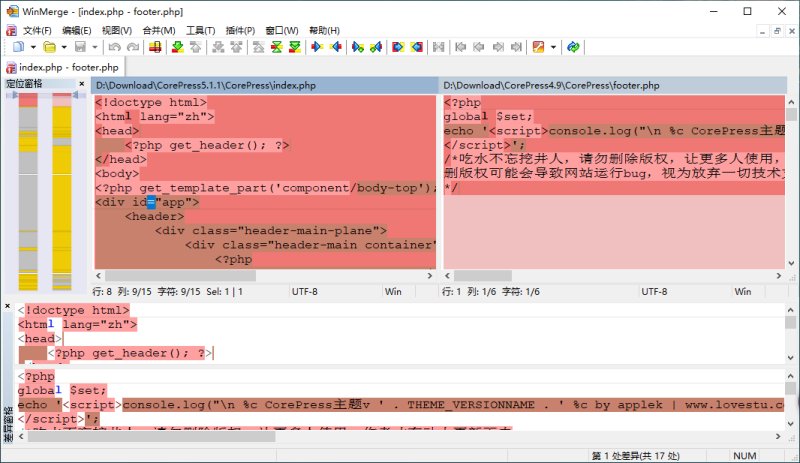Screen dimensions: 800x463
Task: Click the left pane horizontal scrollbar thumb
Action: (x=179, y=276)
